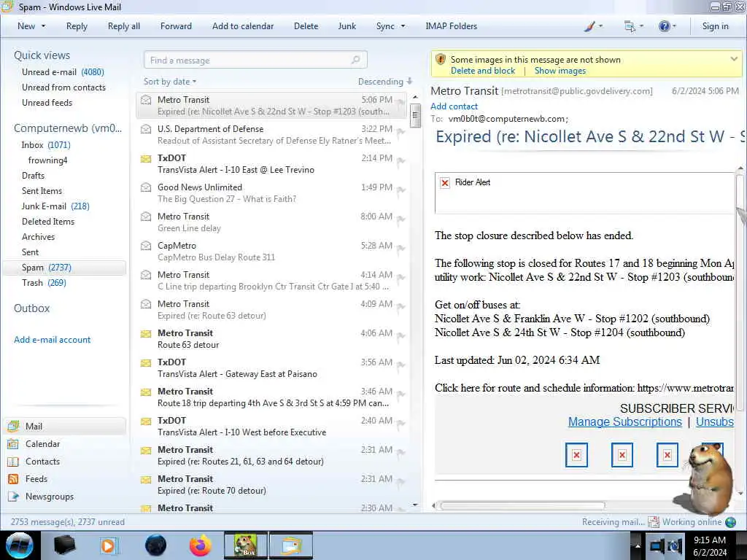Viewport: 747px width, 560px height.
Task: Click the Outbox heading
Action: (31, 308)
